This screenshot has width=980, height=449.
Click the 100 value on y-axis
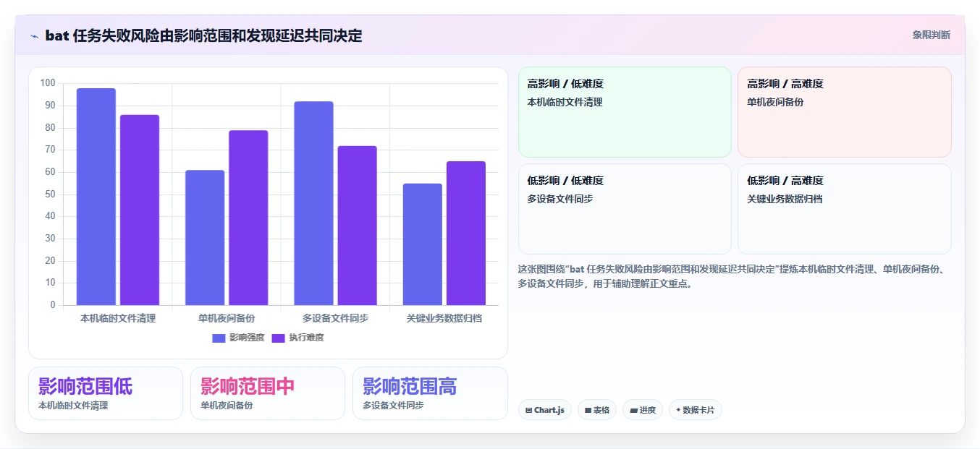click(x=48, y=83)
